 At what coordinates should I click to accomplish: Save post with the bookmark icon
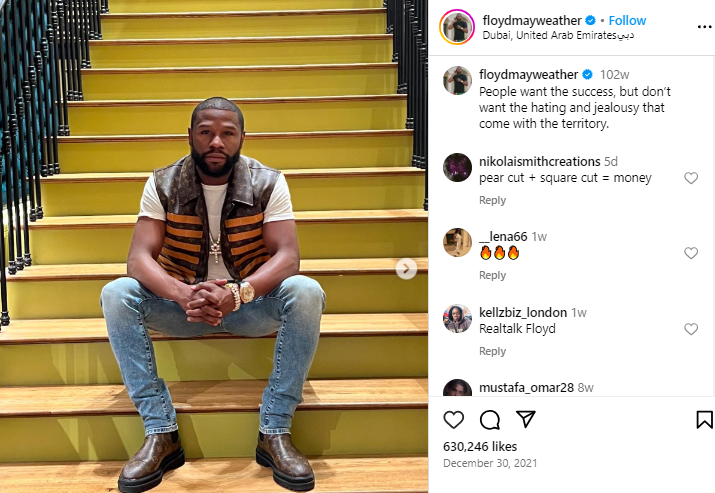point(704,420)
